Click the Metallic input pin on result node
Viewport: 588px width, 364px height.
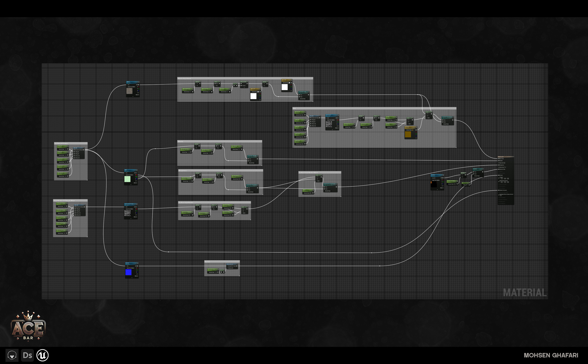tap(499, 161)
